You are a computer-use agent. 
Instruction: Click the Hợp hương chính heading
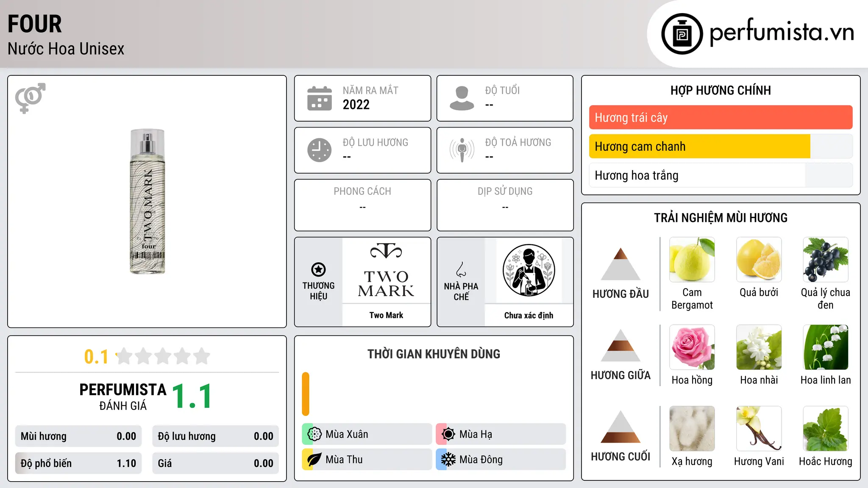coord(721,90)
